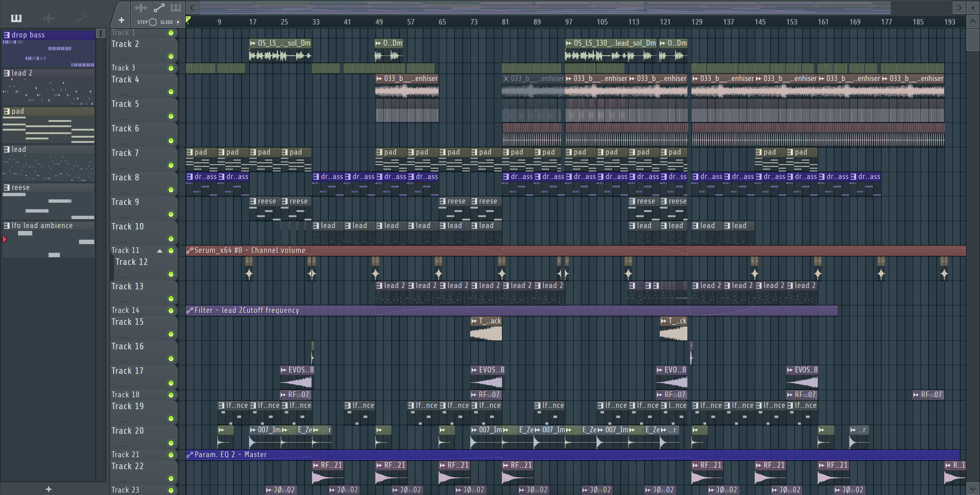Viewport: 980px width, 495px height.
Task: Click the audio waveform focus icon in playlist toolbar
Action: click(141, 7)
